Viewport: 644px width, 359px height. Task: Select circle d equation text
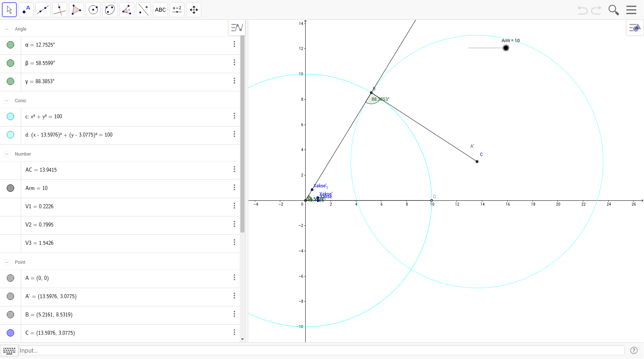[69, 135]
